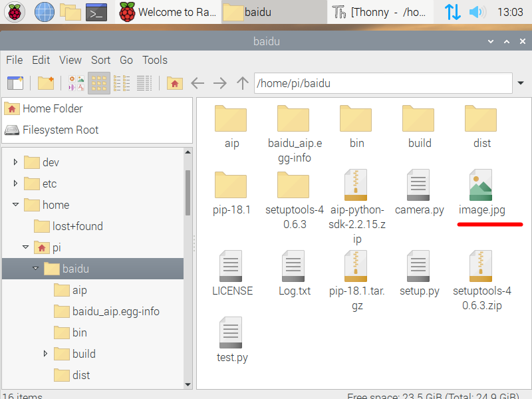The height and width of the screenshot is (399, 532).
Task: Open the Edit menu
Action: pos(41,60)
